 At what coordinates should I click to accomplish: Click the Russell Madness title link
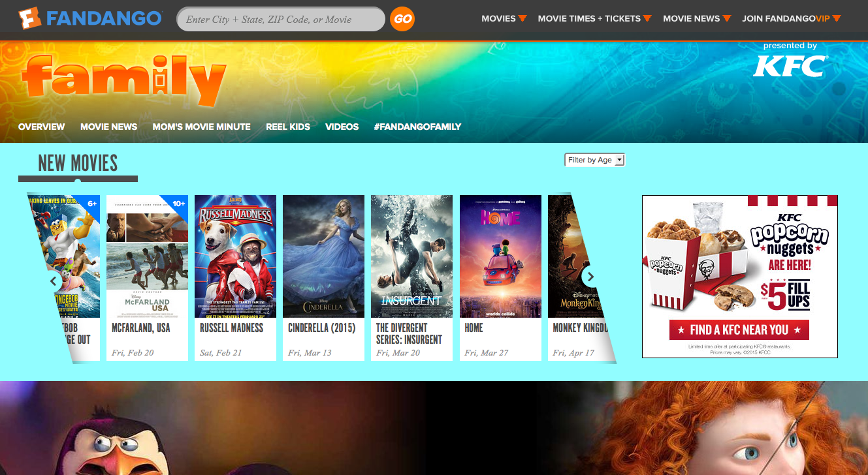coord(232,328)
